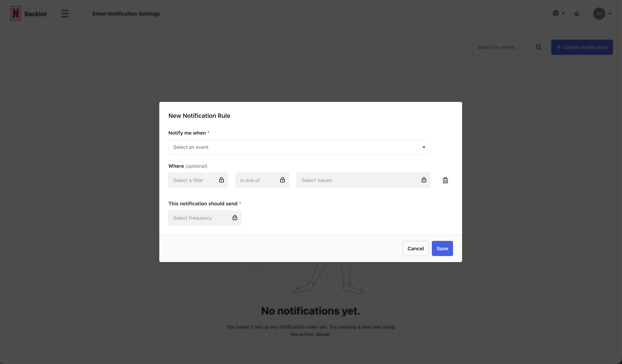
Task: Open the Select Values dropdown
Action: (358, 180)
